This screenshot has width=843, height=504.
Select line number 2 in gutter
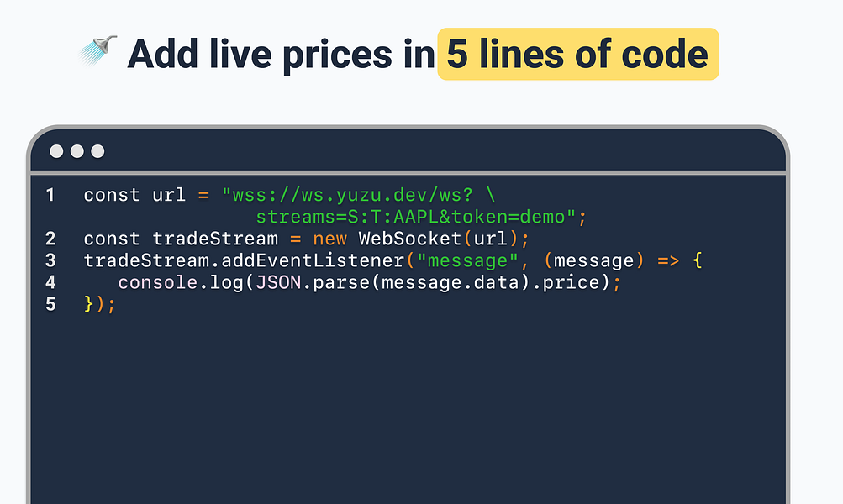50,238
